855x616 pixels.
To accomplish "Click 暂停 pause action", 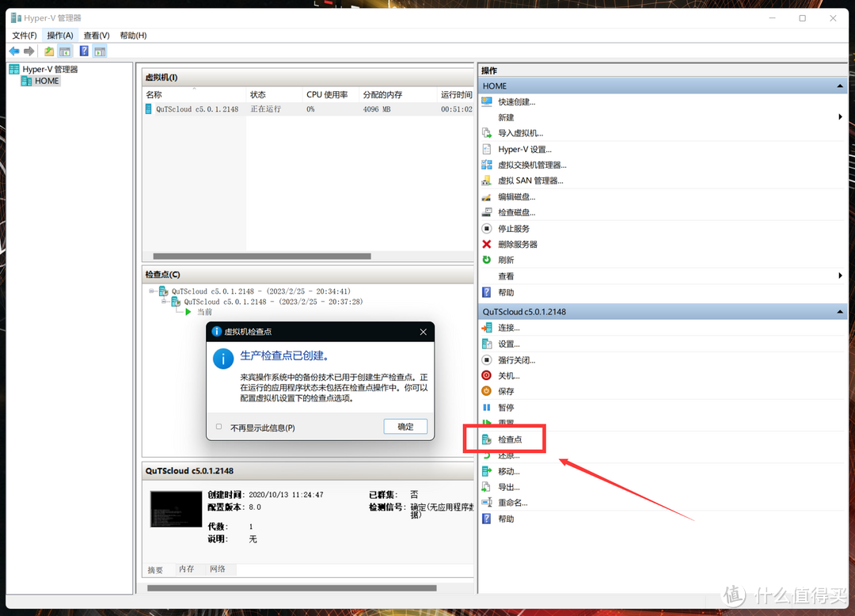I will [505, 407].
